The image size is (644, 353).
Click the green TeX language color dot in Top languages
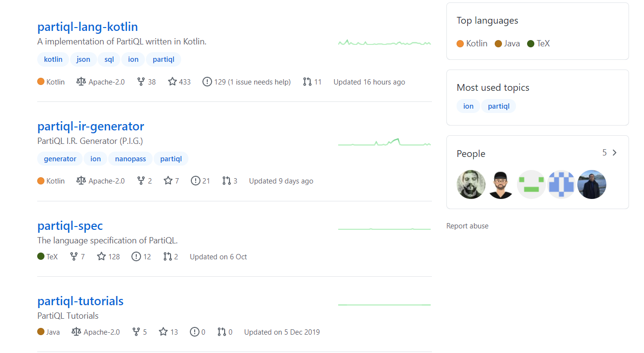(x=531, y=44)
